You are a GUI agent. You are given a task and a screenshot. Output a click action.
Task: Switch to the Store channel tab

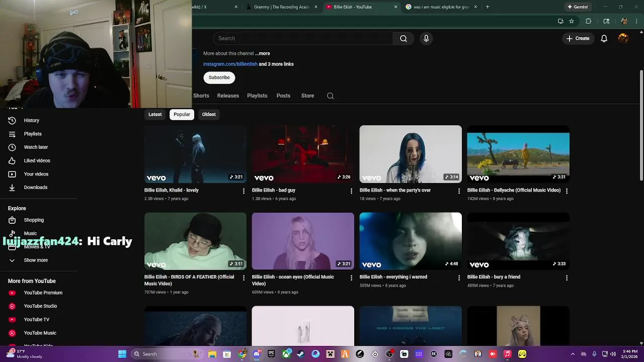click(x=307, y=96)
